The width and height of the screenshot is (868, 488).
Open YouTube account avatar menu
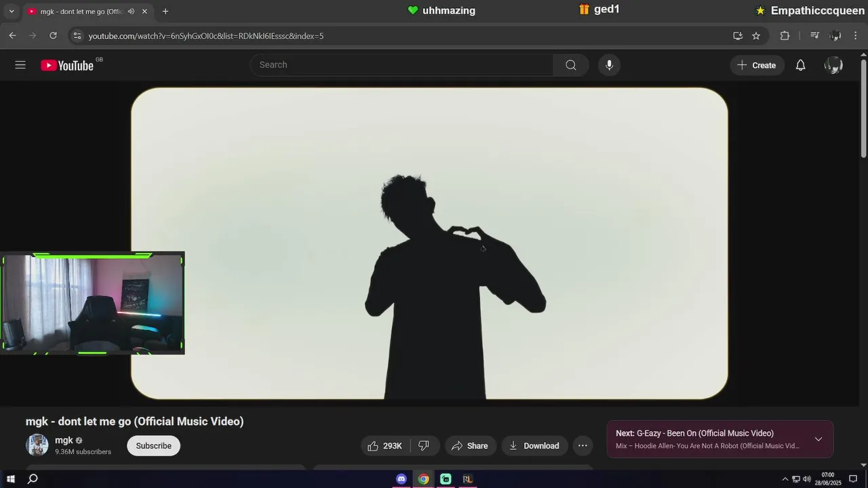[x=833, y=65]
